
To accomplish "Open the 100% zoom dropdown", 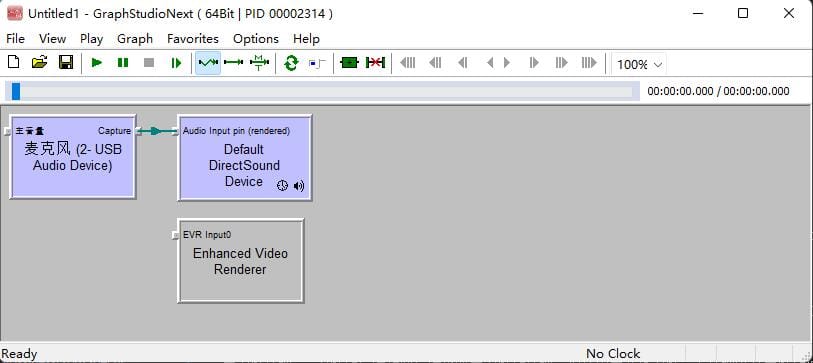I will tap(639, 64).
